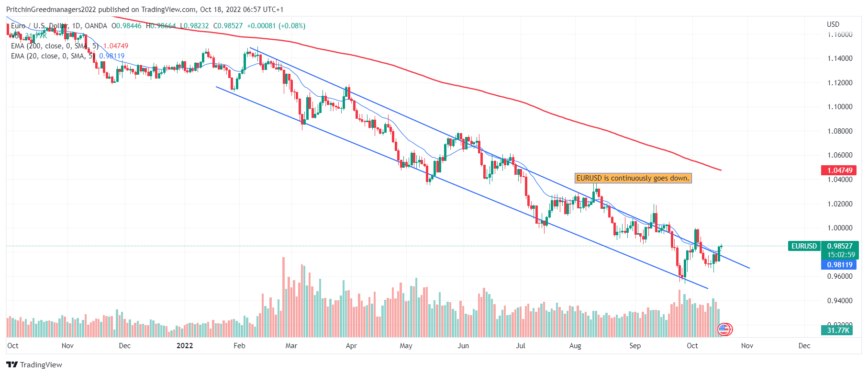Click the 0.96000 price axis level

[840, 276]
